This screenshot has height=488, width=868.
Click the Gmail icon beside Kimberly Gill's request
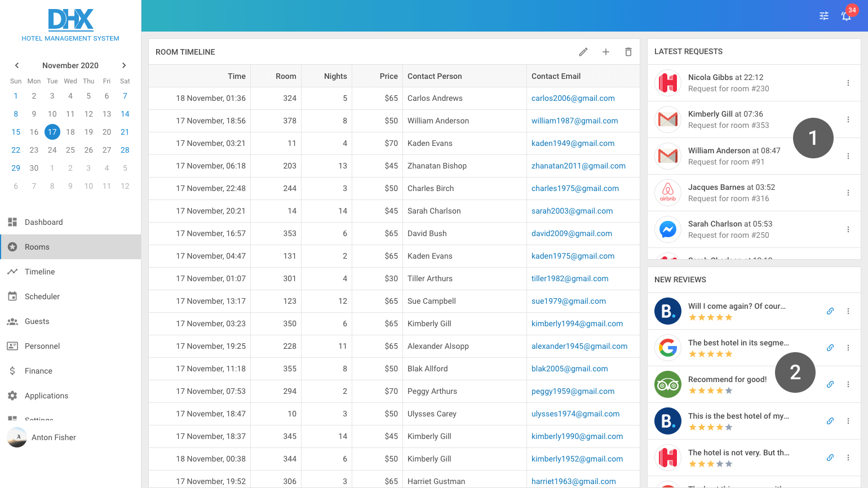(667, 119)
